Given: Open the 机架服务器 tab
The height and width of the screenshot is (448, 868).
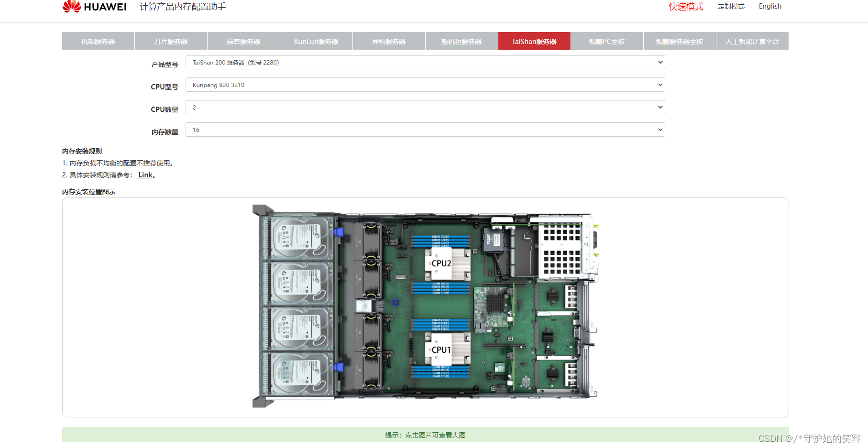Looking at the screenshot, I should [x=98, y=41].
